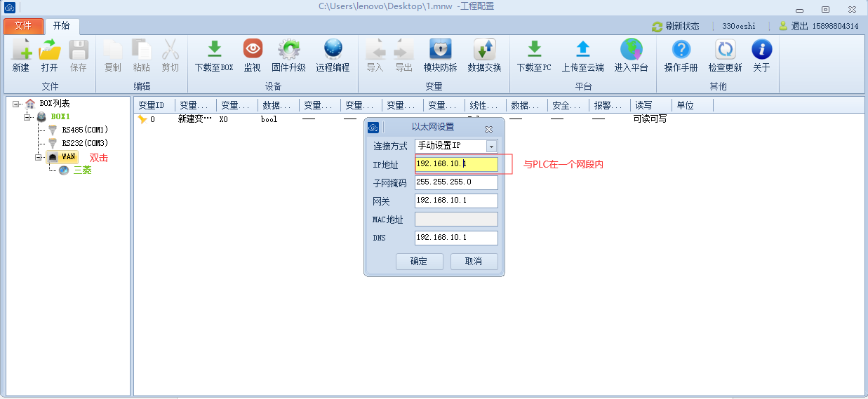This screenshot has width=868, height=399.
Task: Click the 读写 column header
Action: coord(650,105)
